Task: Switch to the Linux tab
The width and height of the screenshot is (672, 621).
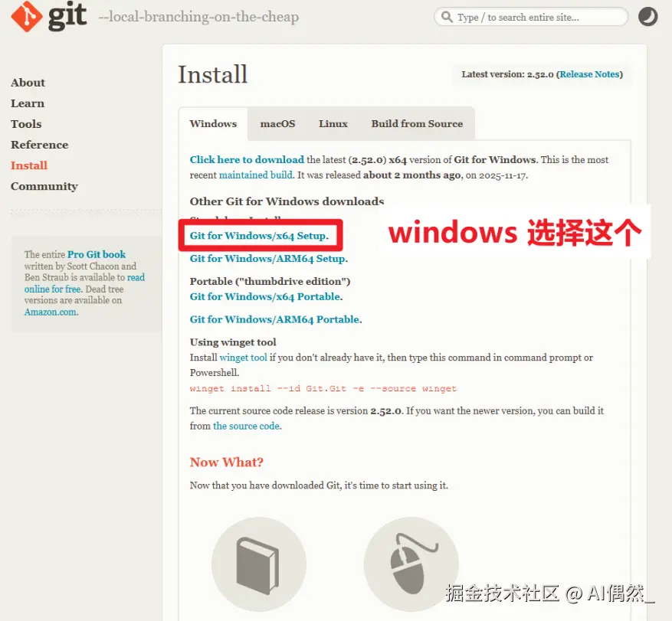Action: point(333,124)
